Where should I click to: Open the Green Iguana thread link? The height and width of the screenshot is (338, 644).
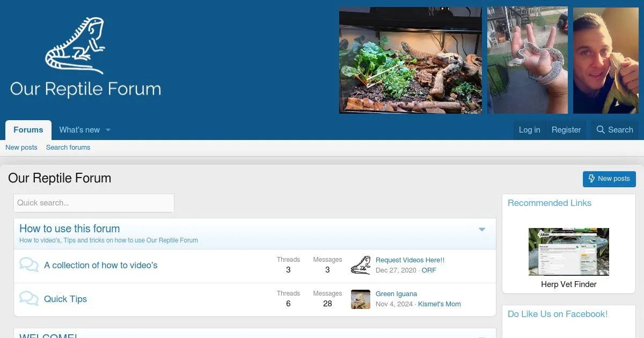click(x=396, y=294)
